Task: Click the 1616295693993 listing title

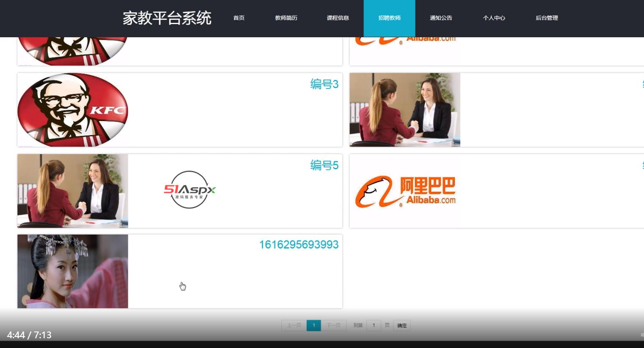Action: tap(299, 245)
